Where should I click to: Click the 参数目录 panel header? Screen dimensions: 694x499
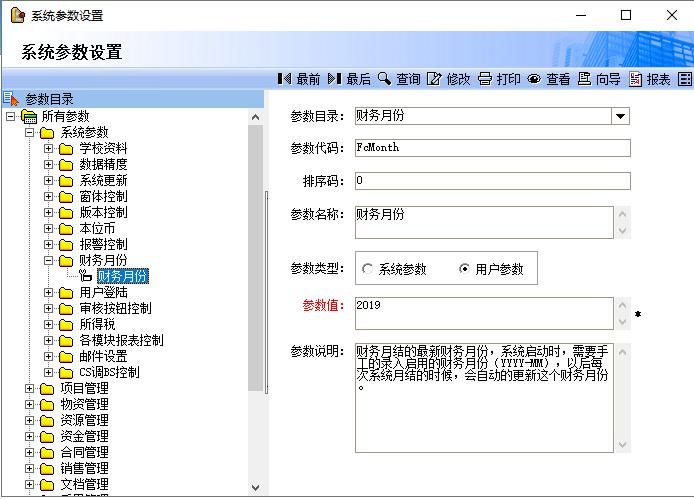pyautogui.click(x=50, y=98)
